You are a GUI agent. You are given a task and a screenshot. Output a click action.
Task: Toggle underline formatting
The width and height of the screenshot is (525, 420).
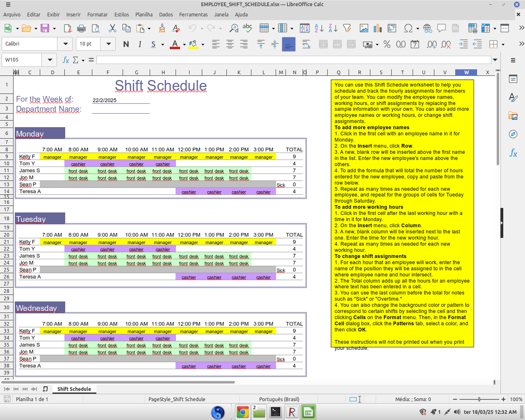(152, 44)
